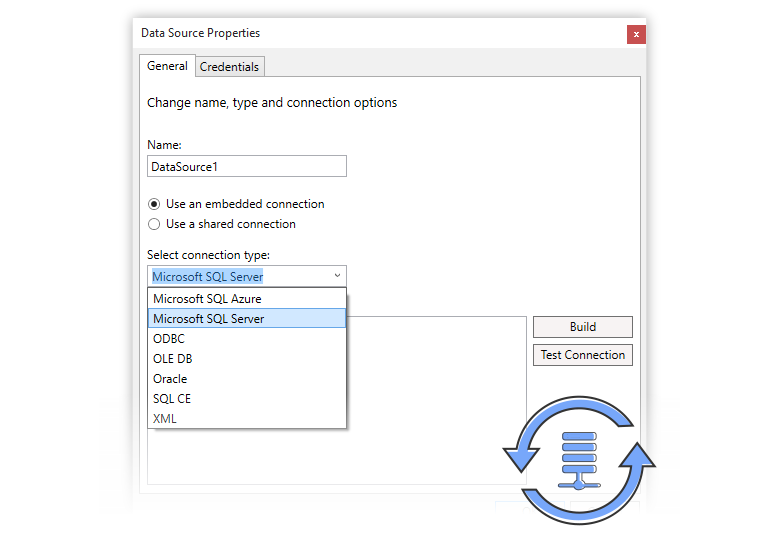
Task: Pick SQL CE in the dropdown list
Action: (172, 399)
